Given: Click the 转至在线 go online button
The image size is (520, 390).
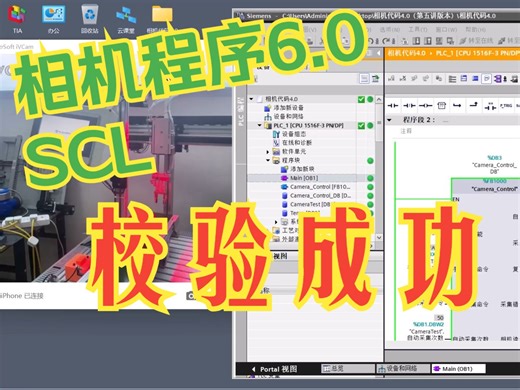Looking at the screenshot, I should tap(476, 41).
